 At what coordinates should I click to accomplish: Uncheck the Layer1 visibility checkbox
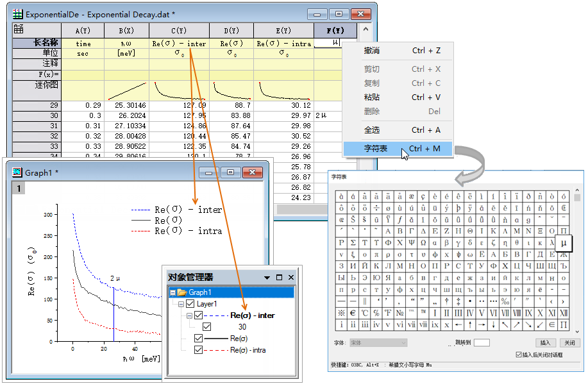190,304
